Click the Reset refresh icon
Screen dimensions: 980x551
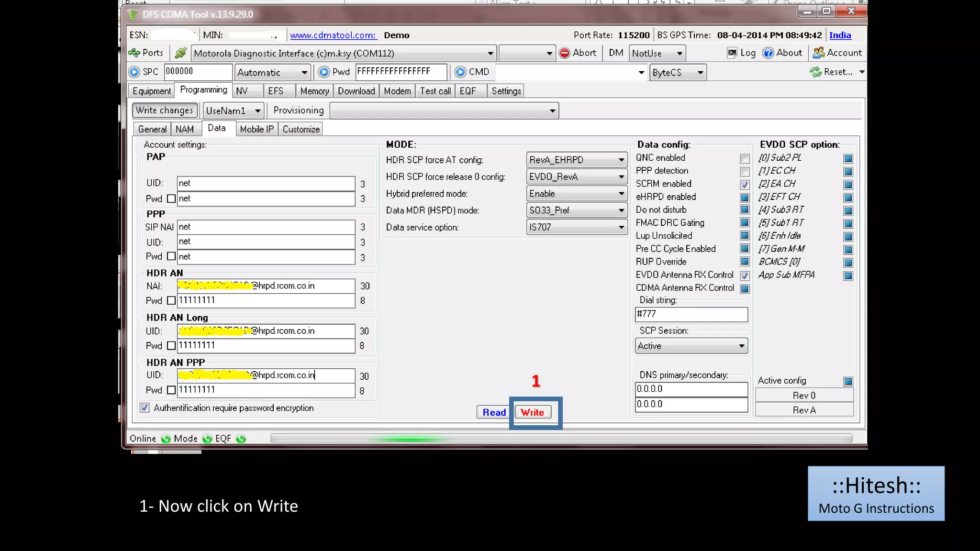coord(815,72)
